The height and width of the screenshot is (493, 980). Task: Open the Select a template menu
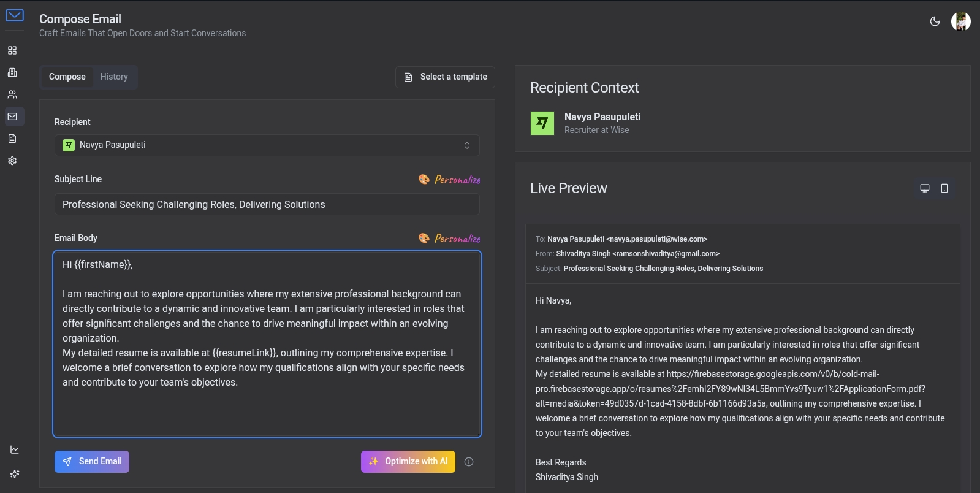pos(445,77)
